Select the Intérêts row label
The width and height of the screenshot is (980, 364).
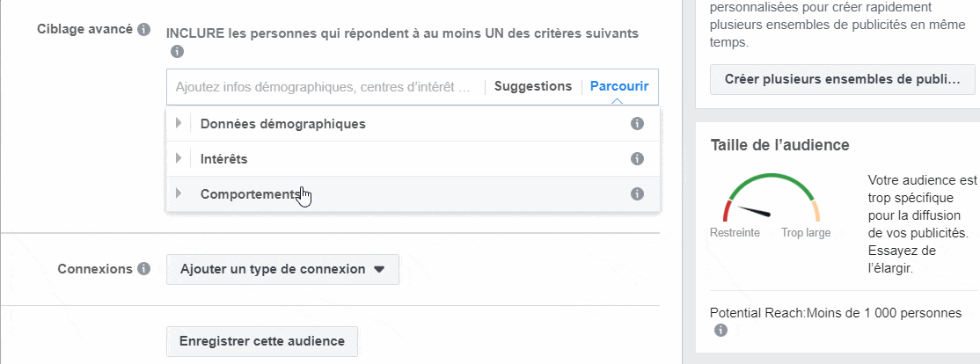click(x=223, y=159)
